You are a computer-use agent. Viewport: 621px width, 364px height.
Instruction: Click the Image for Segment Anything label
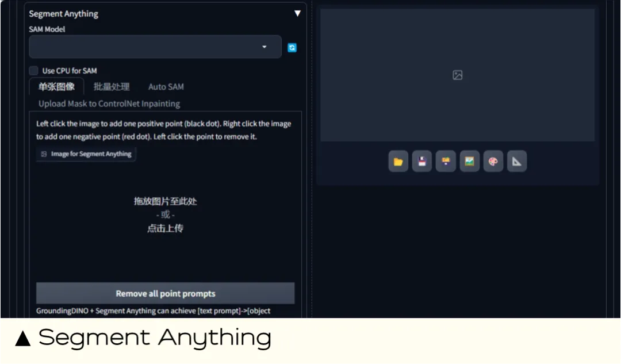pos(86,154)
